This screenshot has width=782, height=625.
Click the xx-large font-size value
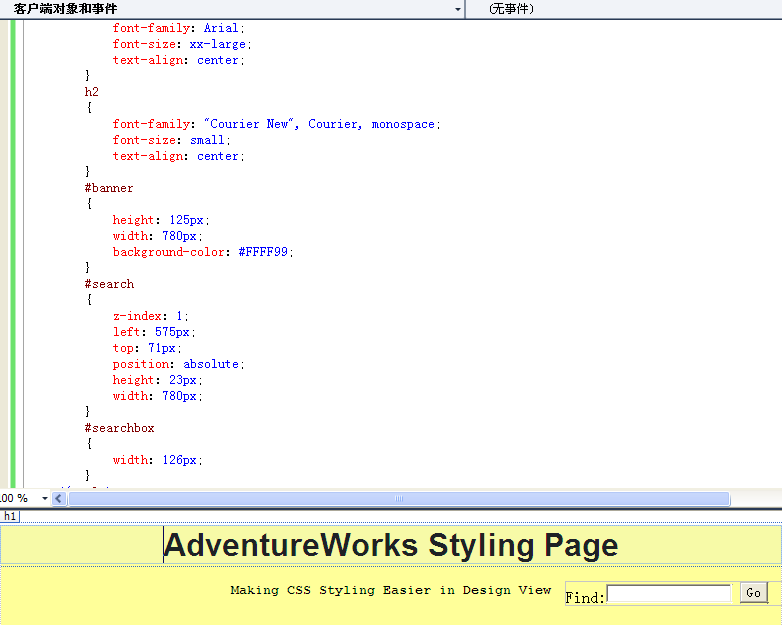click(x=219, y=44)
